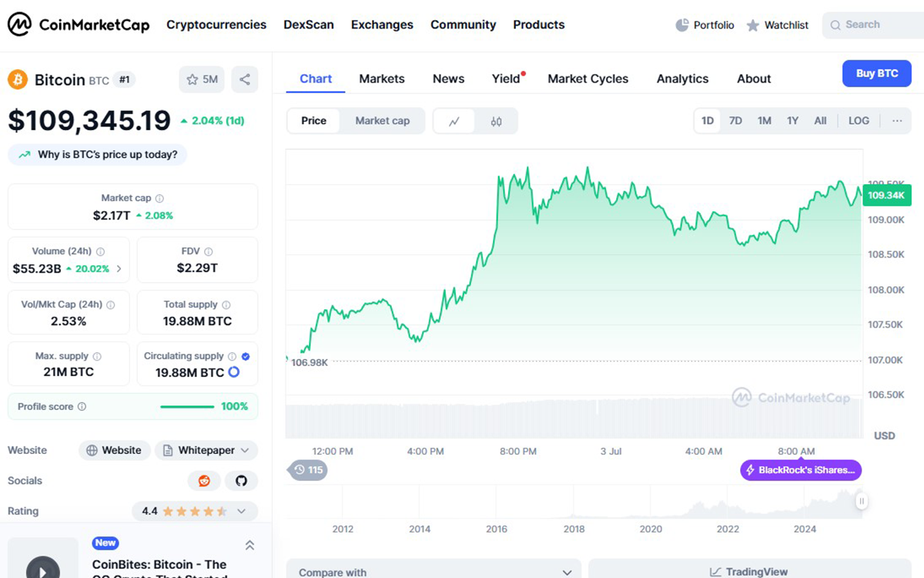Switch to the Markets tab
Image resolution: width=924 pixels, height=578 pixels.
point(382,79)
